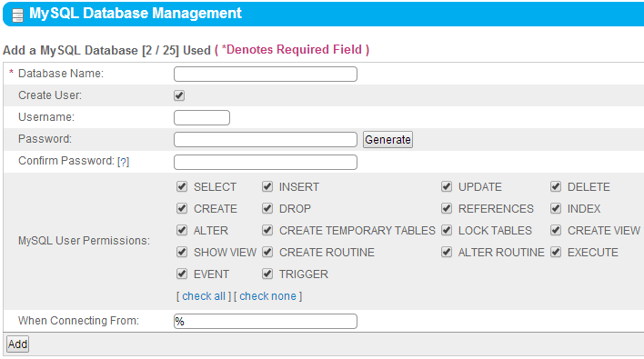Uncheck the INSERT permission
The width and height of the screenshot is (644, 359).
click(x=267, y=186)
